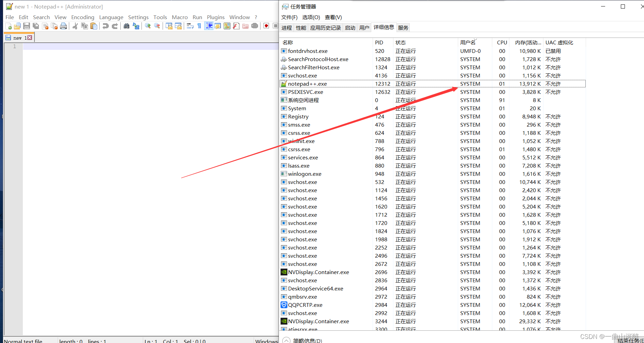The image size is (644, 343).
Task: Open the Encoding menu
Action: (83, 17)
